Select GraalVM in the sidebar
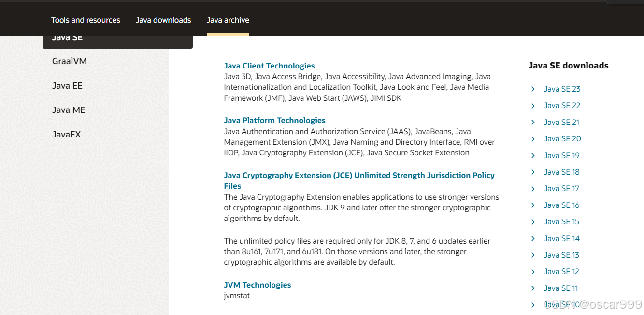 pos(70,61)
